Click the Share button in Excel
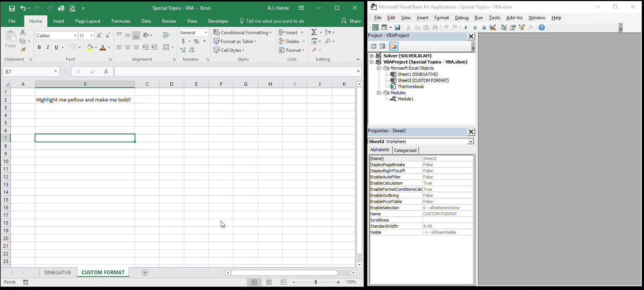 tap(351, 21)
